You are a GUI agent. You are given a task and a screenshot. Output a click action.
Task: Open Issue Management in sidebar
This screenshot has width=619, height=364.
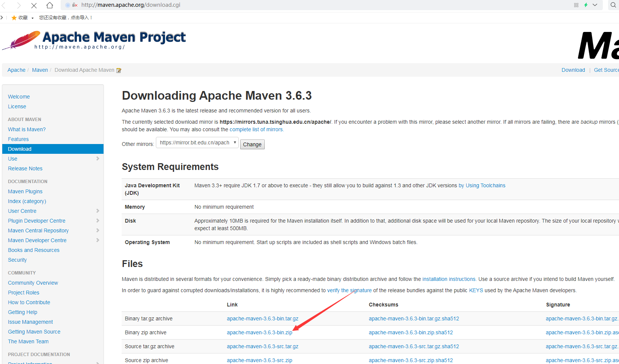pyautogui.click(x=30, y=322)
